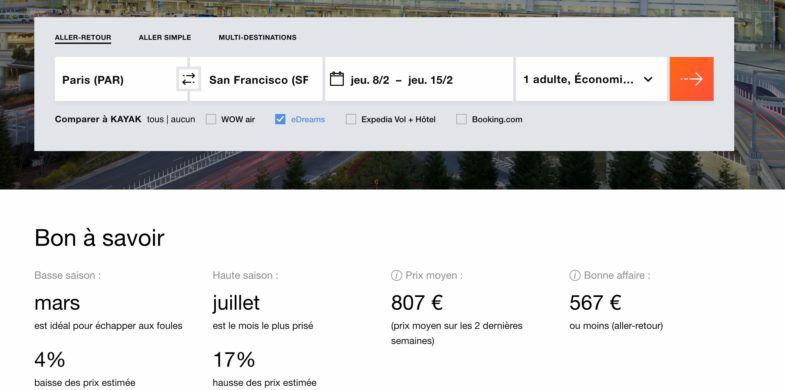The image size is (785, 390).
Task: Click the info icon next to Prix moyen
Action: 396,275
